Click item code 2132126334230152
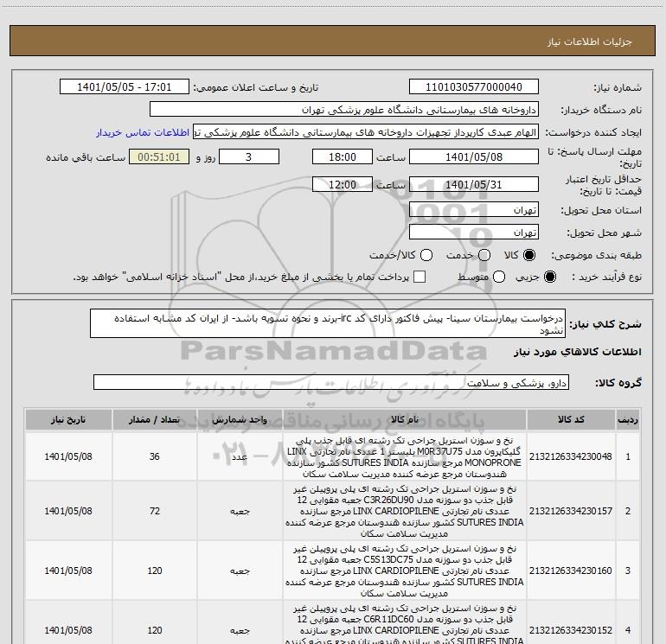This screenshot has width=666, height=644. pos(571,630)
